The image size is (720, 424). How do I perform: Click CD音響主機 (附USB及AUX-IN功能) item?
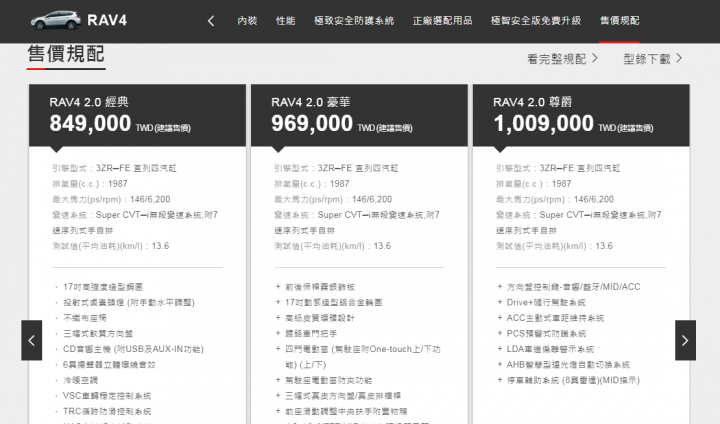coord(133,349)
